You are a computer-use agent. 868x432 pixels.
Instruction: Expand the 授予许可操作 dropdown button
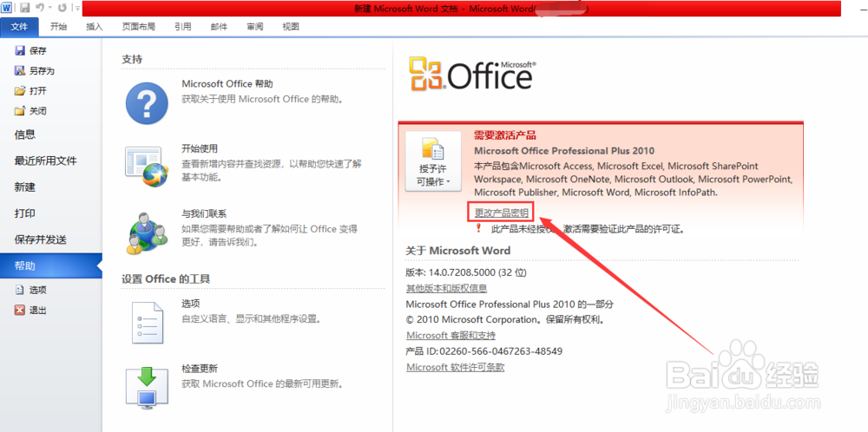click(433, 161)
